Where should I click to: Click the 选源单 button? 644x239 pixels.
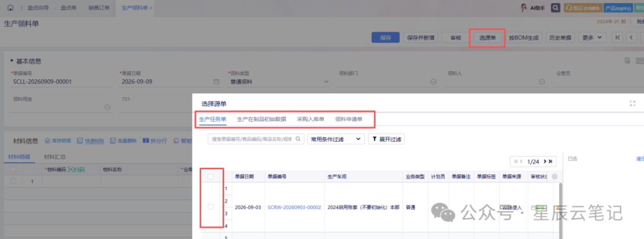coord(487,38)
